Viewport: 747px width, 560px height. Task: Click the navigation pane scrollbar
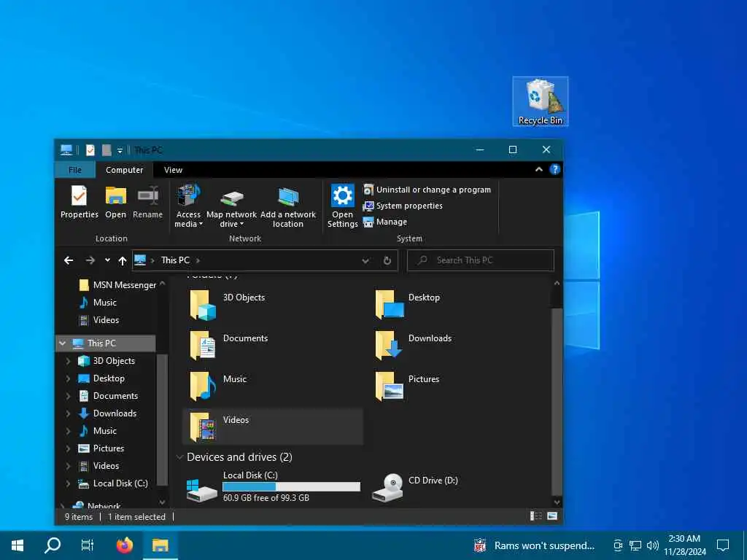click(162, 420)
